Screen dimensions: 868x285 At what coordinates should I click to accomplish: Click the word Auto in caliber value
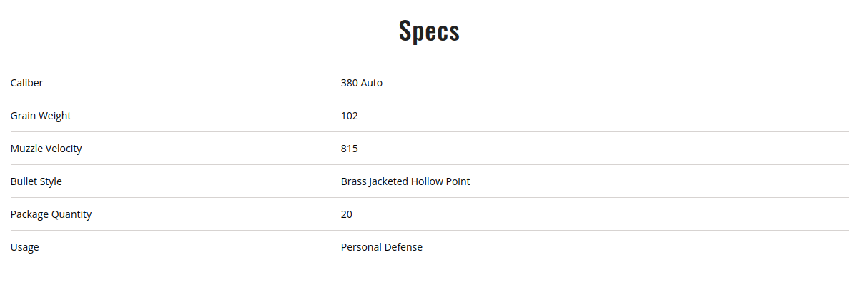(372, 83)
